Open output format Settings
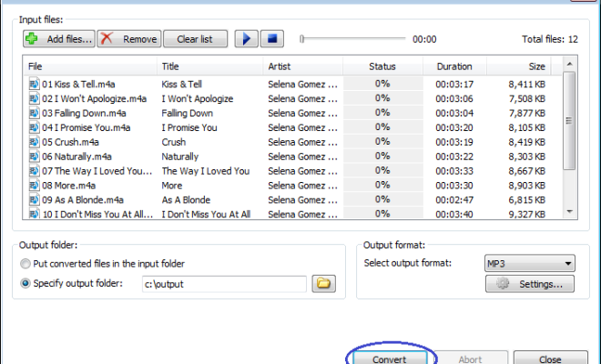Image resolution: width=601 pixels, height=364 pixels. click(x=529, y=284)
